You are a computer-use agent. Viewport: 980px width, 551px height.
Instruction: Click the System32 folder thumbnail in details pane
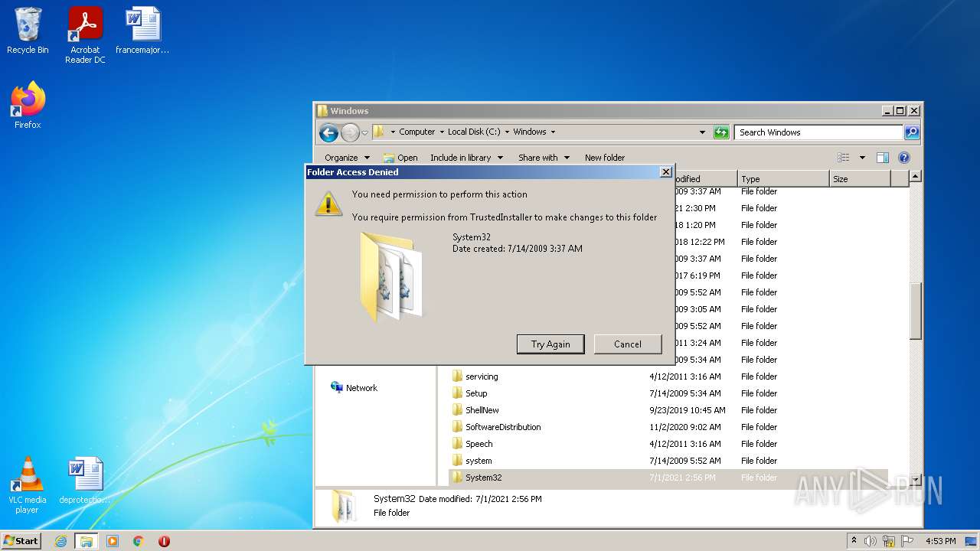(x=343, y=507)
